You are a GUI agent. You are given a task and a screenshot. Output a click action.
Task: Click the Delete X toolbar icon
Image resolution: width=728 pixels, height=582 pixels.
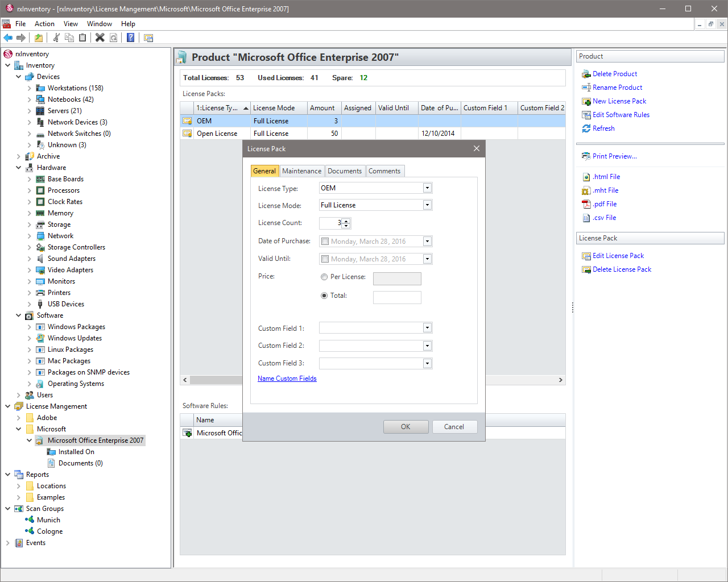click(100, 38)
